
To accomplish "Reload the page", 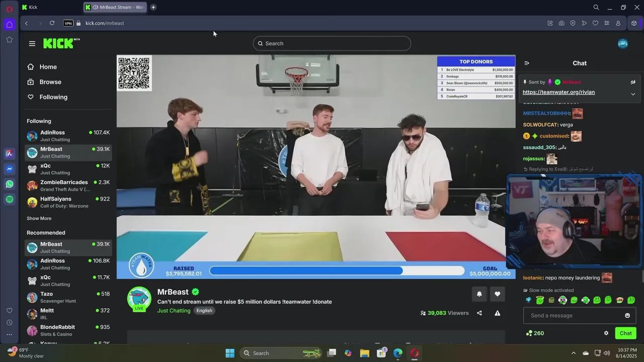I will click(x=52, y=23).
